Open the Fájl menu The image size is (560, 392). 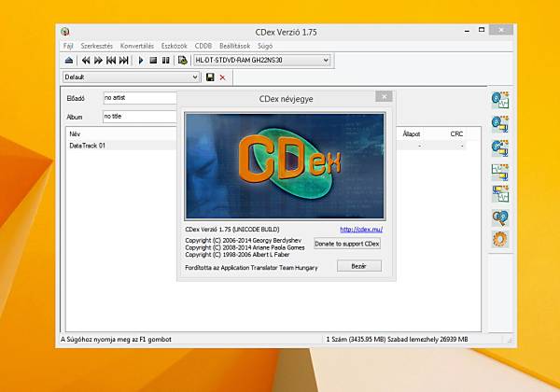(68, 46)
